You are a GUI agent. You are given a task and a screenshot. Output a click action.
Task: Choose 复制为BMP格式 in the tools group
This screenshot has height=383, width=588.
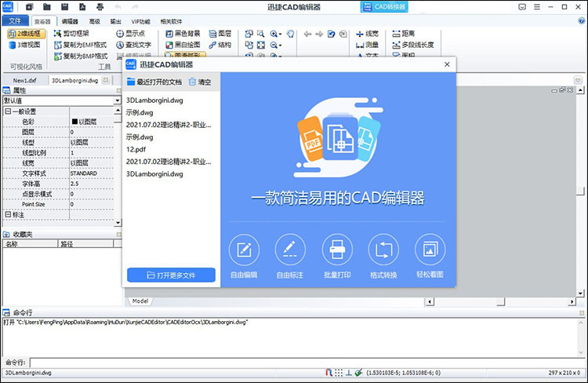click(x=81, y=56)
